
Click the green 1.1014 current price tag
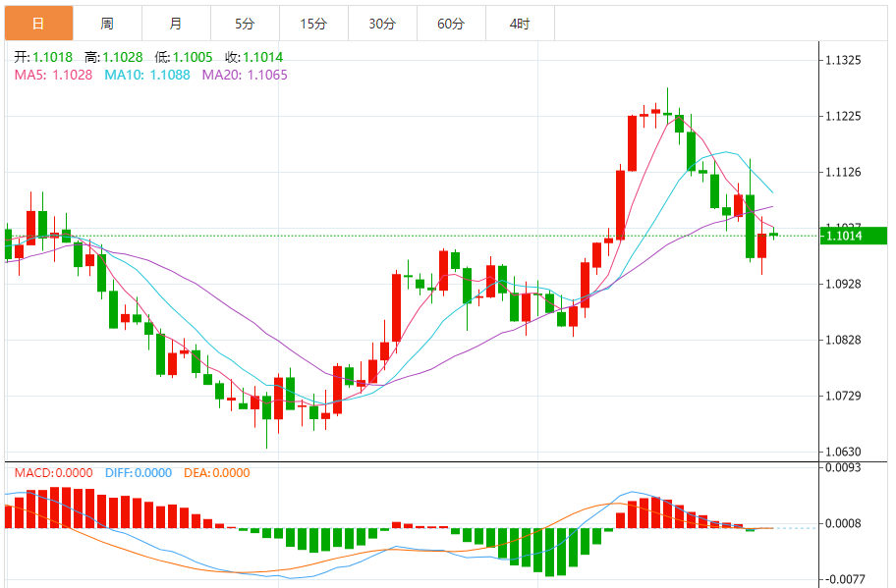click(853, 236)
